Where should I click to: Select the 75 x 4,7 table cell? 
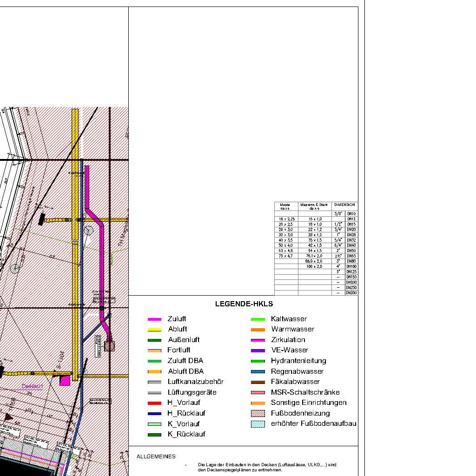[286, 256]
